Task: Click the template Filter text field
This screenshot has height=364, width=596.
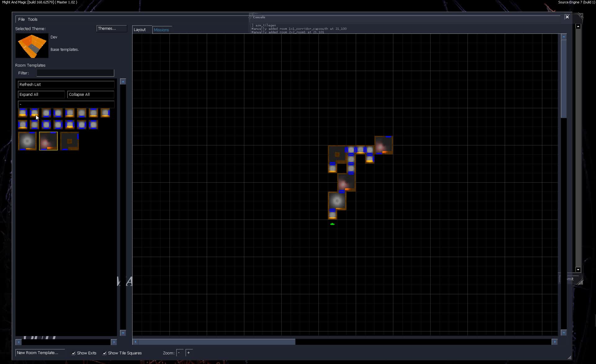Action: [x=75, y=73]
